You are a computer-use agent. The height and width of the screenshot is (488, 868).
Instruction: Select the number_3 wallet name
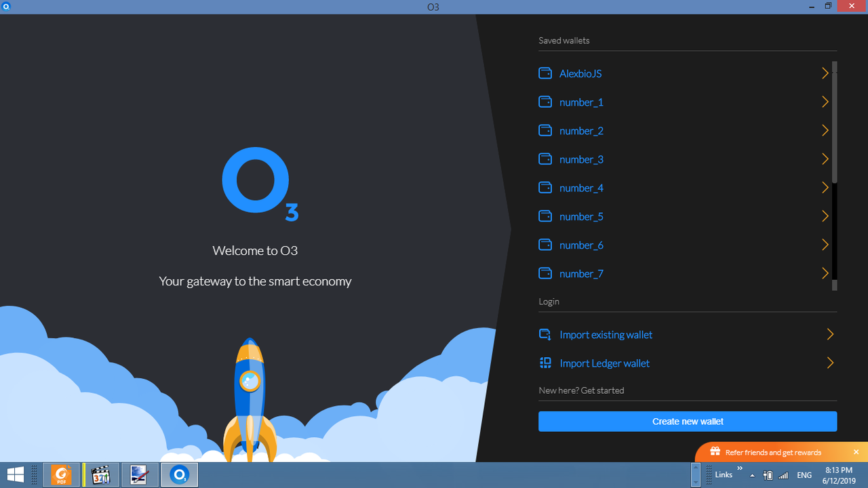pos(581,159)
